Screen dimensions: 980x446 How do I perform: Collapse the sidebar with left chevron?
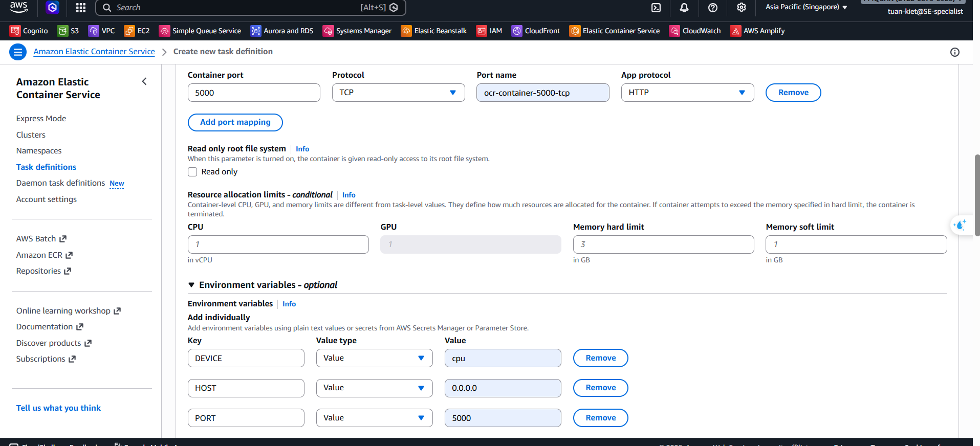[144, 82]
